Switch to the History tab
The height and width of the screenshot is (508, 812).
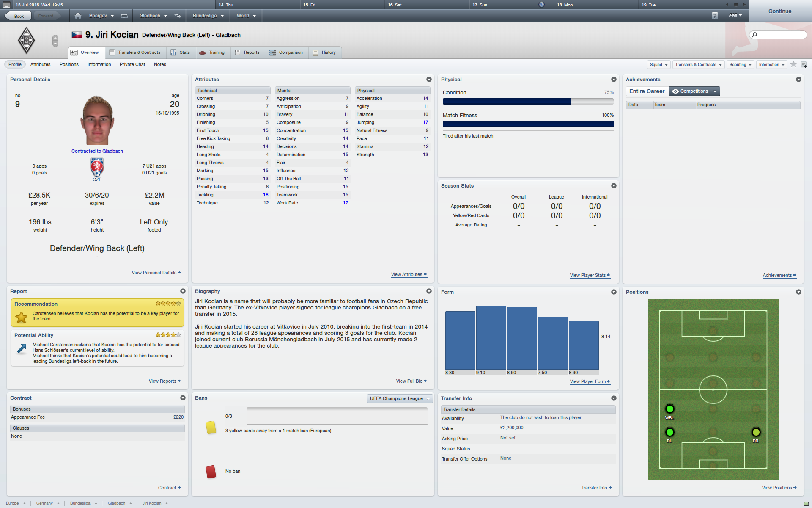pyautogui.click(x=324, y=52)
